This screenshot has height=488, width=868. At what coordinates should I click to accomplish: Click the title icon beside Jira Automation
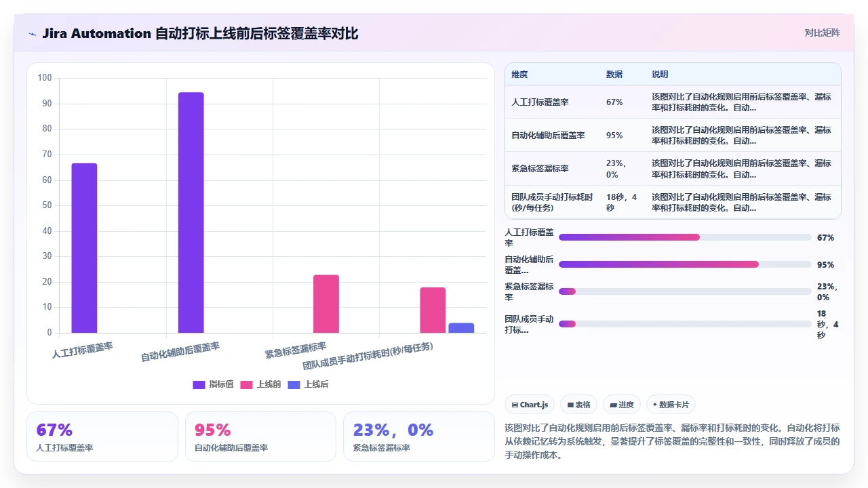(x=33, y=33)
